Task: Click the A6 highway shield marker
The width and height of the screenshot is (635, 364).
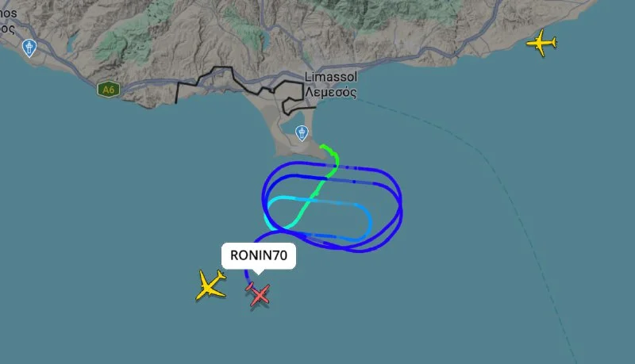Action: point(109,90)
